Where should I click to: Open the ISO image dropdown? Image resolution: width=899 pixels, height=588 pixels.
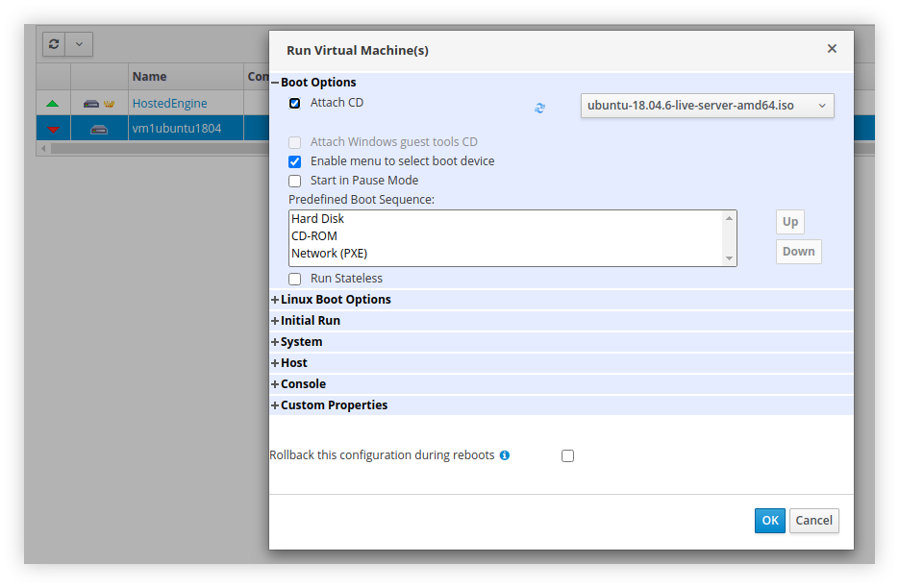[x=707, y=106]
